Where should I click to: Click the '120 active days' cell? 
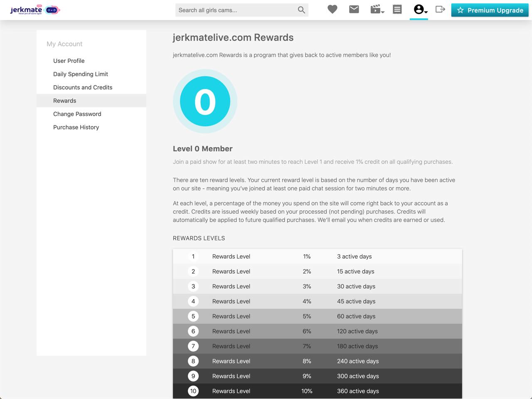[x=357, y=331]
